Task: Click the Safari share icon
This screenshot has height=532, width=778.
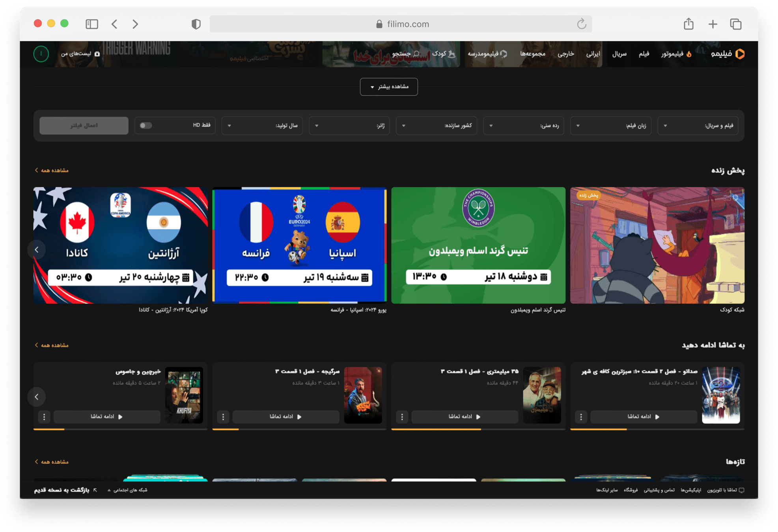Action: pos(688,24)
